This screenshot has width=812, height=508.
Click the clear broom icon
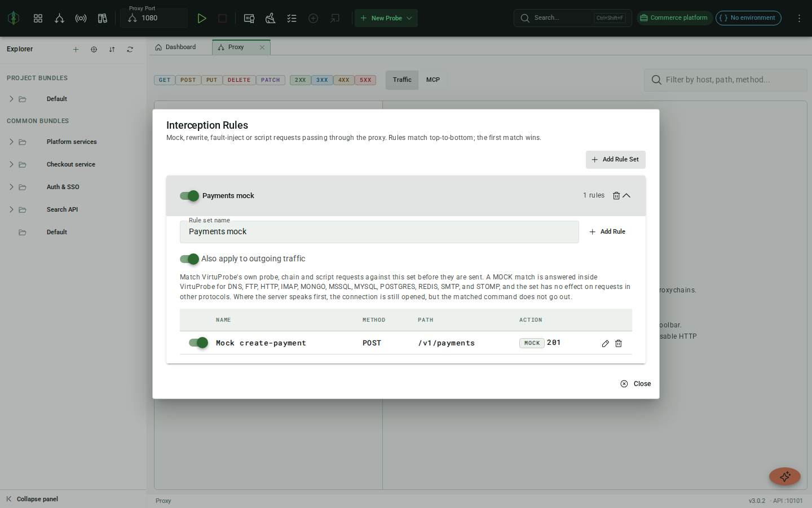point(270,18)
